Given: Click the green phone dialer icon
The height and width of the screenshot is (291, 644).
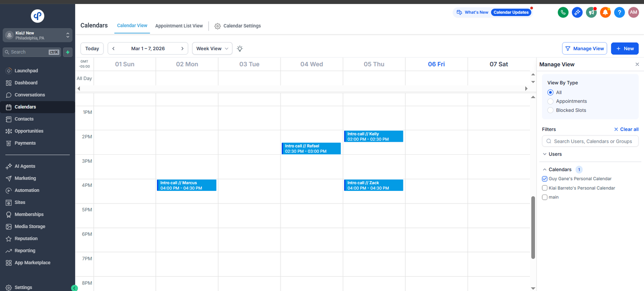Looking at the screenshot, I should pos(563,12).
